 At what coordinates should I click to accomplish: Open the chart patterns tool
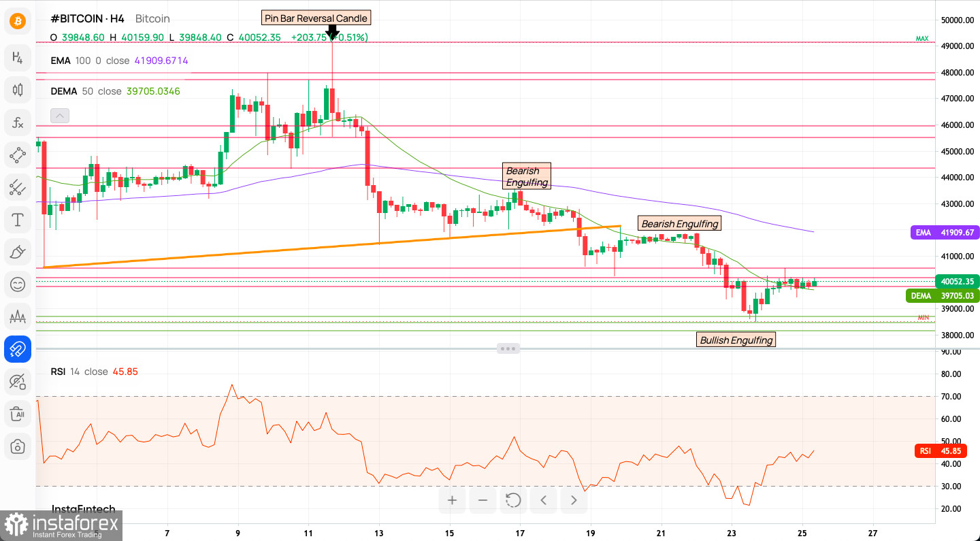pos(18,316)
